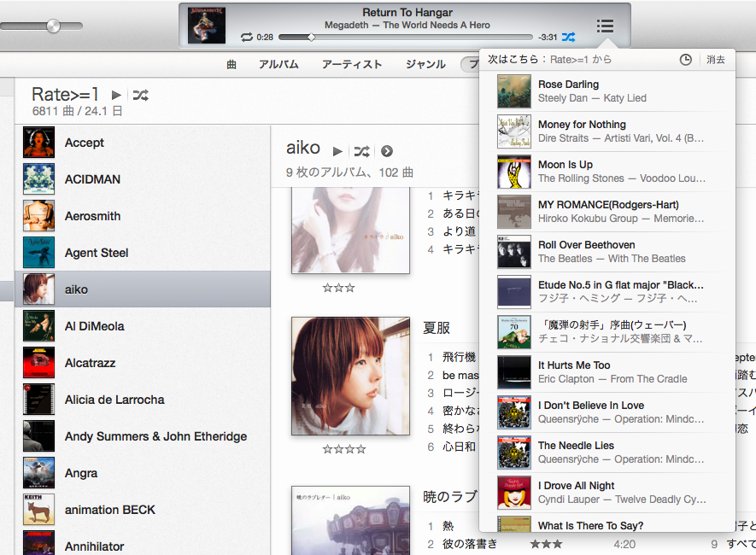Click 夏服 album title
This screenshot has width=756, height=555.
click(437, 328)
